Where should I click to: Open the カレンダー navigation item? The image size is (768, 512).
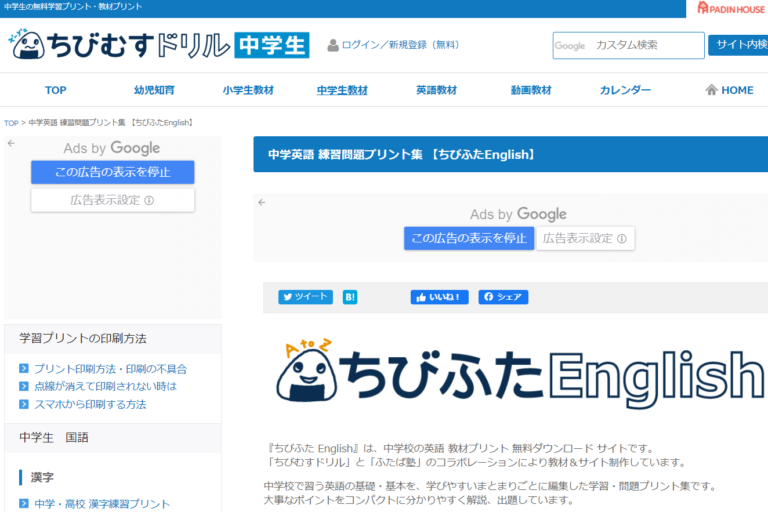click(x=625, y=90)
